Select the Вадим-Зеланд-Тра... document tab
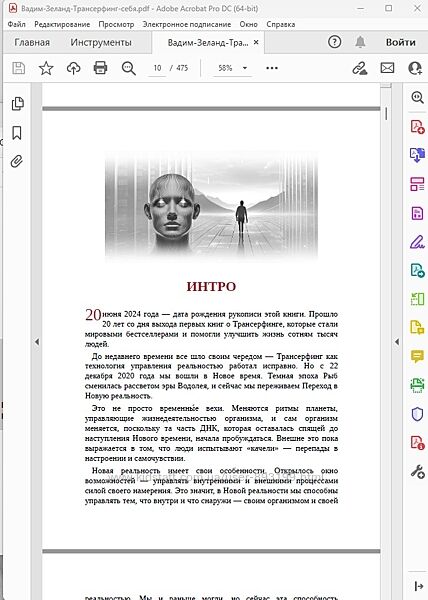Screen dimensions: 428x600 pos(208,42)
